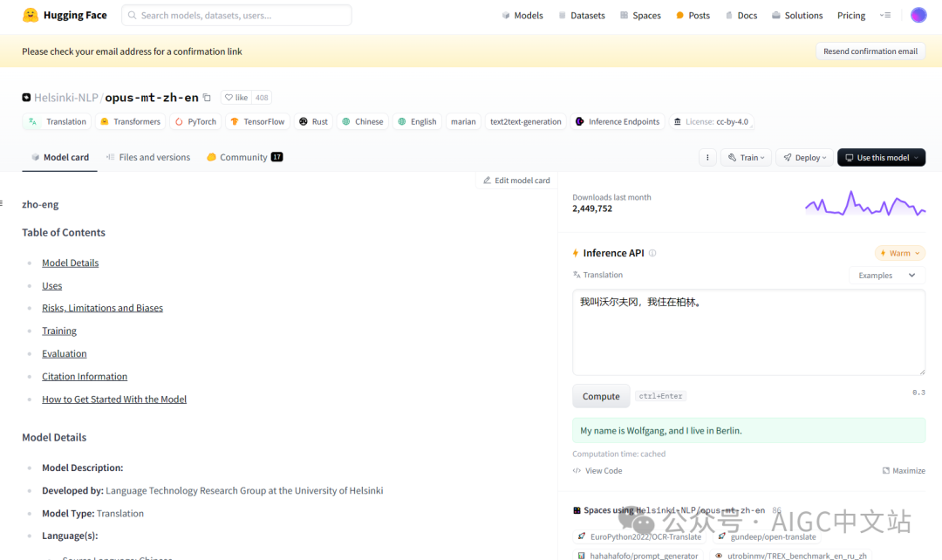Open the Examples dropdown

click(x=887, y=275)
